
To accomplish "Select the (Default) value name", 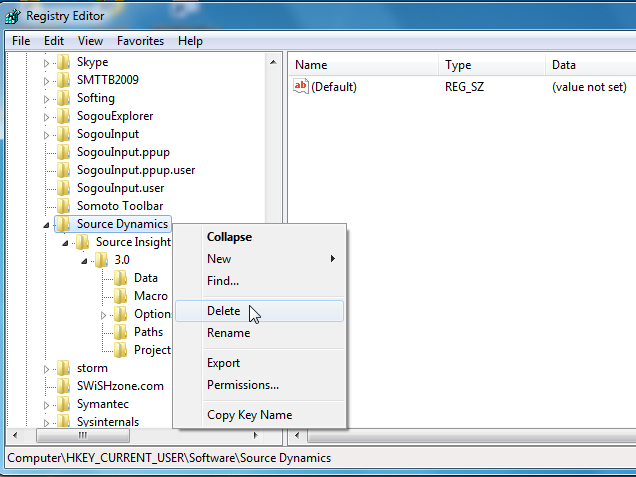I will point(334,87).
